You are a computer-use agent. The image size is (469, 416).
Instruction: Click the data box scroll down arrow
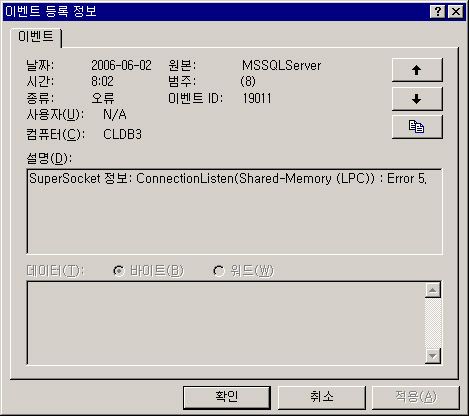(433, 356)
